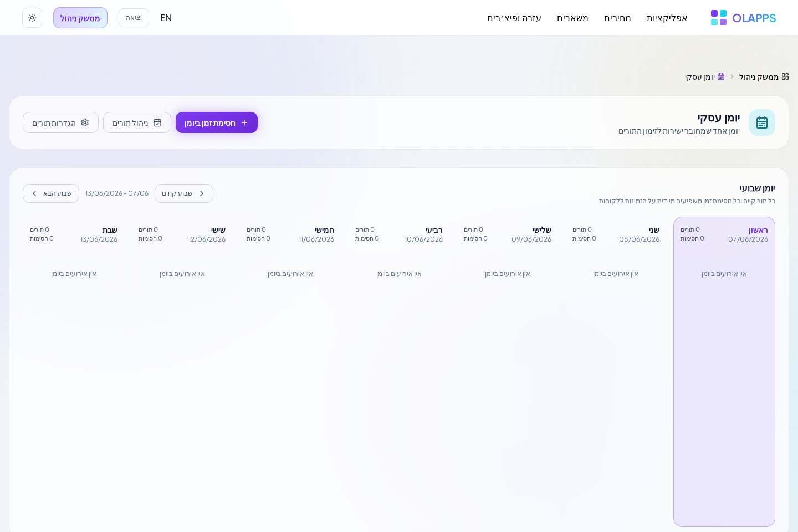Image resolution: width=798 pixels, height=532 pixels.
Task: Click the breadcrumb dashboard grid icon
Action: pos(785,76)
